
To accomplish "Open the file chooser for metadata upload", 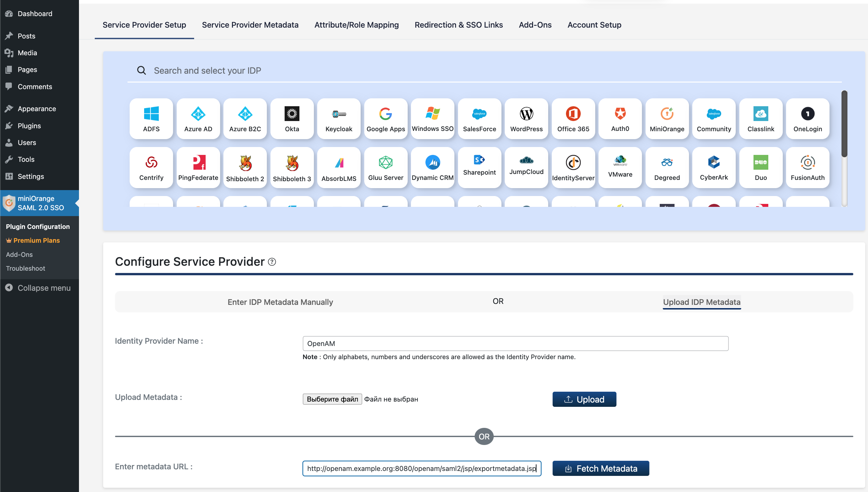I will 332,399.
